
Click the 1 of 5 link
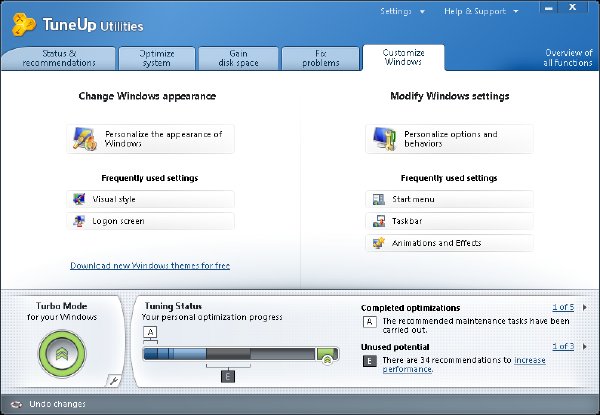563,307
